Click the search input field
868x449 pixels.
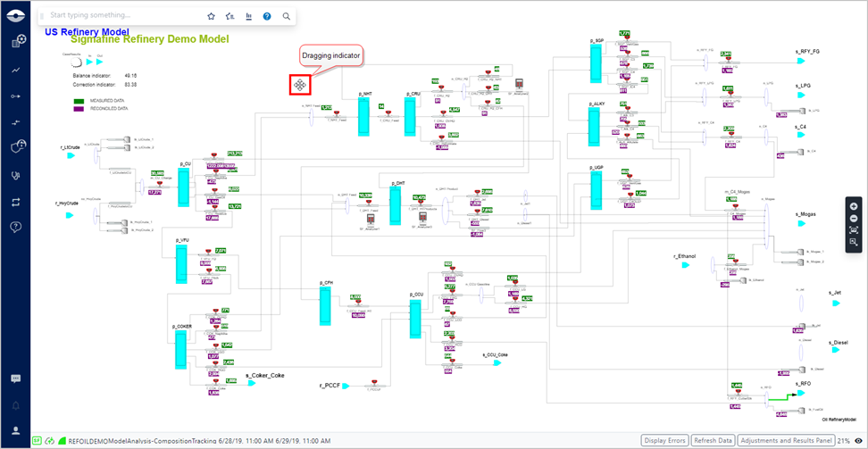[x=121, y=16]
